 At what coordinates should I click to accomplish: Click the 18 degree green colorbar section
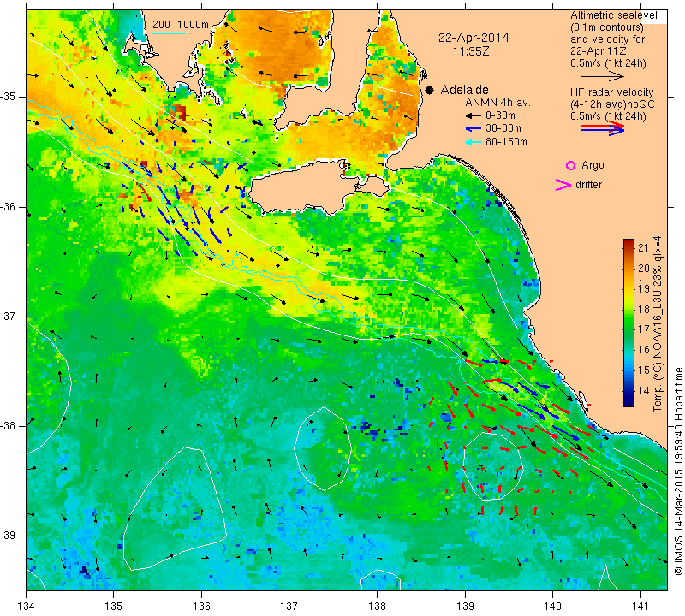628,309
